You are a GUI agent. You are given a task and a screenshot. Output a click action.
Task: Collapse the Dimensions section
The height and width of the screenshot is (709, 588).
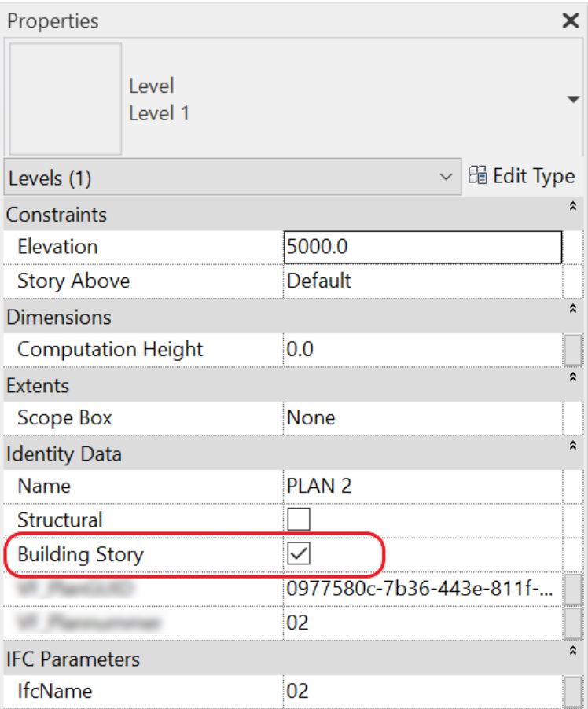(572, 309)
